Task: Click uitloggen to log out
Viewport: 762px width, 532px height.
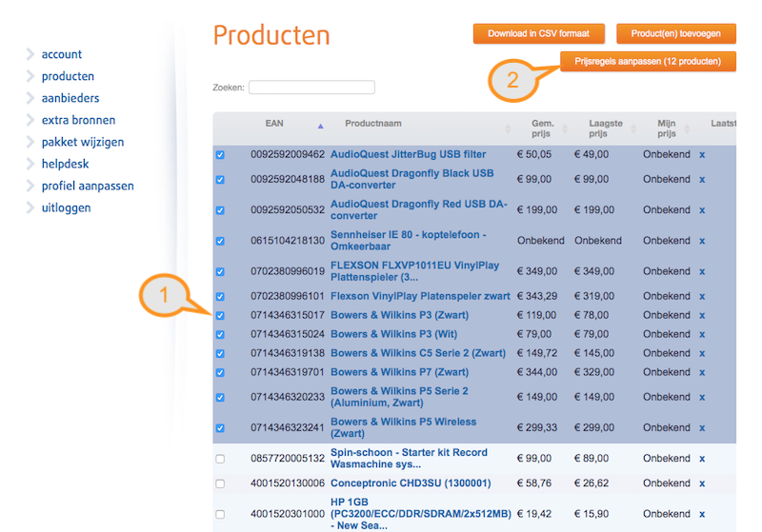Action: point(66,207)
